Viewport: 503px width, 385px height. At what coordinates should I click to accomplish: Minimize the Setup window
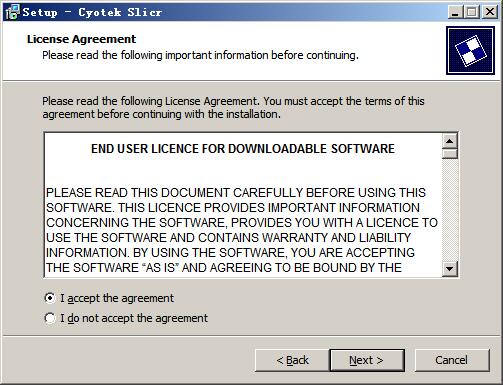tap(455, 12)
